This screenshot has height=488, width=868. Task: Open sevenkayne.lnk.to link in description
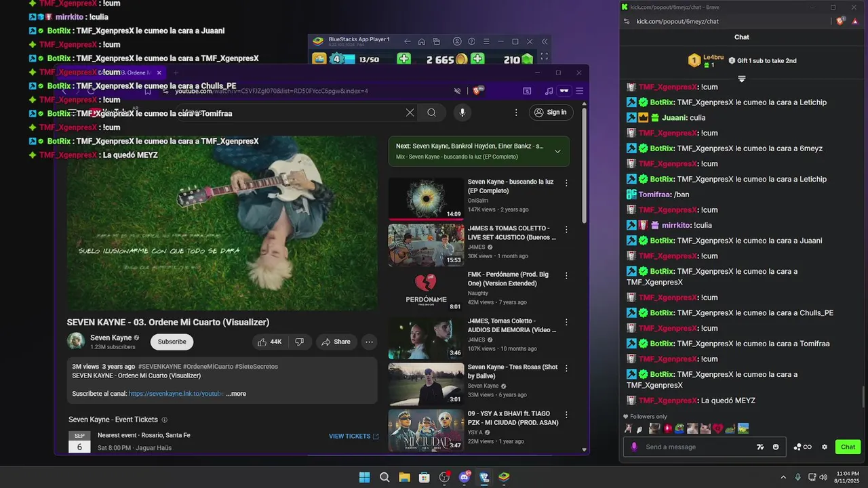[x=176, y=394]
